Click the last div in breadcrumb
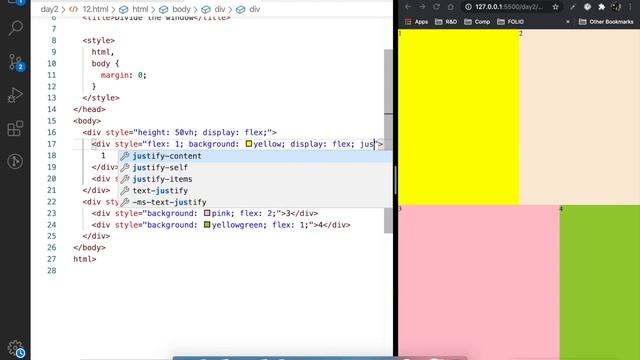The height and width of the screenshot is (360, 640). click(x=255, y=9)
